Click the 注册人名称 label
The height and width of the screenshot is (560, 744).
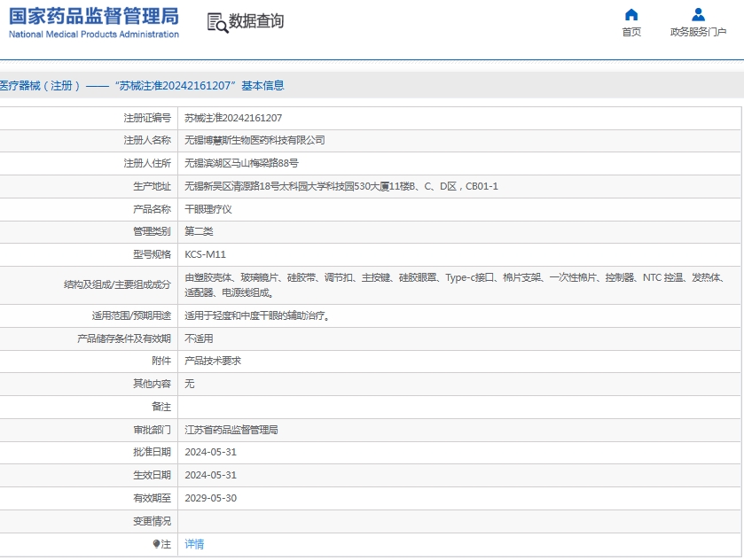pos(147,140)
